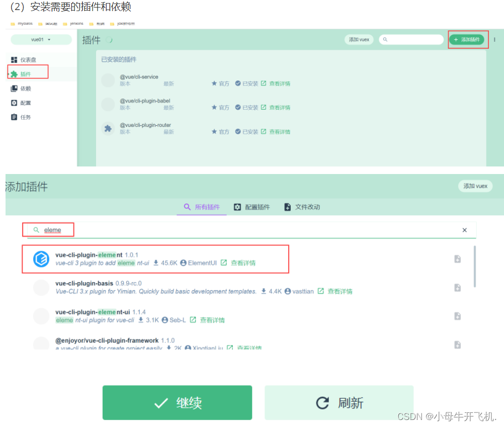Click the green 继续 continue button
Image resolution: width=504 pixels, height=426 pixels.
click(x=177, y=402)
